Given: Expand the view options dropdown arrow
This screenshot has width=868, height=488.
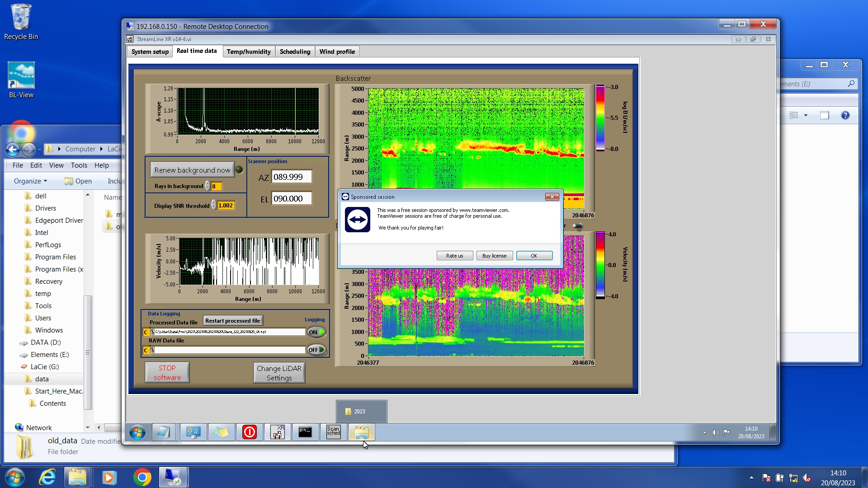Looking at the screenshot, I should (x=806, y=116).
